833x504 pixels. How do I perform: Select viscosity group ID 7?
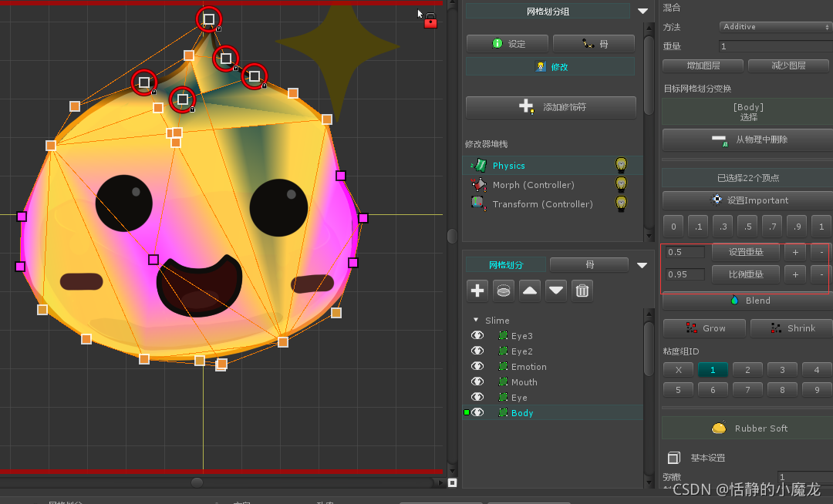pyautogui.click(x=747, y=390)
